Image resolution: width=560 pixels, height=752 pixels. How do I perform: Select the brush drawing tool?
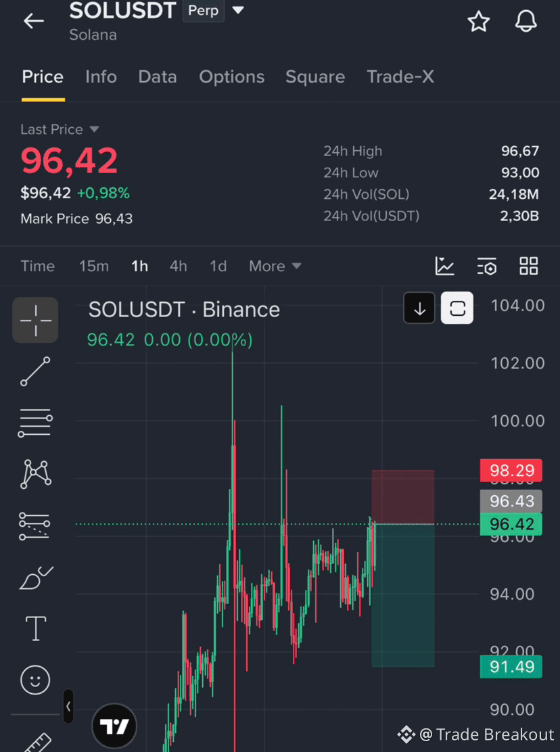point(36,578)
